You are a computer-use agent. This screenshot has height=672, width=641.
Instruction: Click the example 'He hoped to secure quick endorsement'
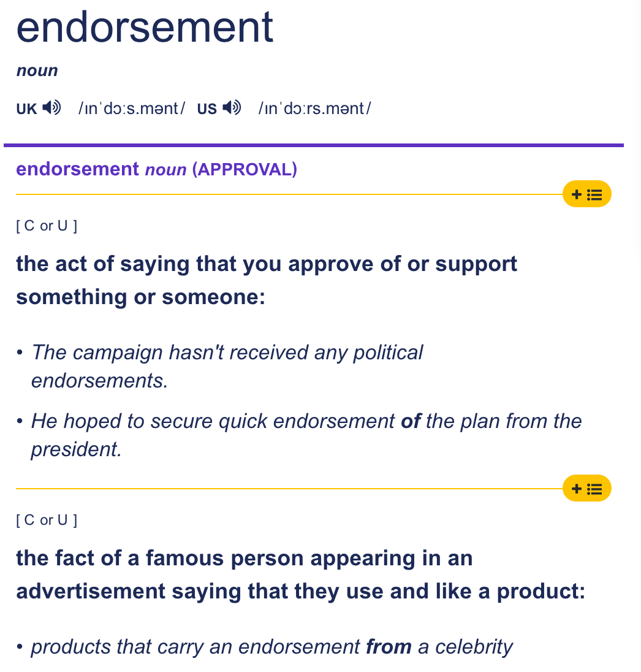(x=306, y=435)
